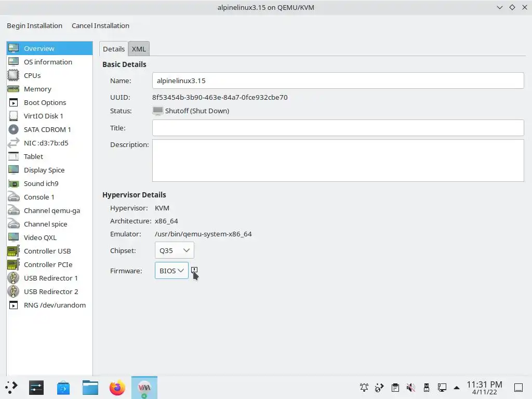The width and height of the screenshot is (532, 399).
Task: Open the USB Redirector 1 icon
Action: 14,278
